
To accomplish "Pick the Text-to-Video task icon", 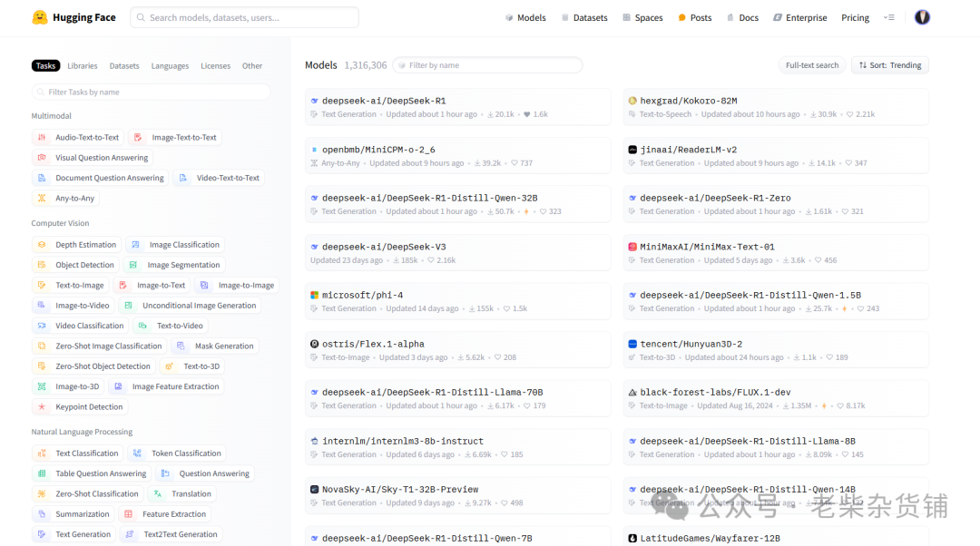I will pos(143,326).
